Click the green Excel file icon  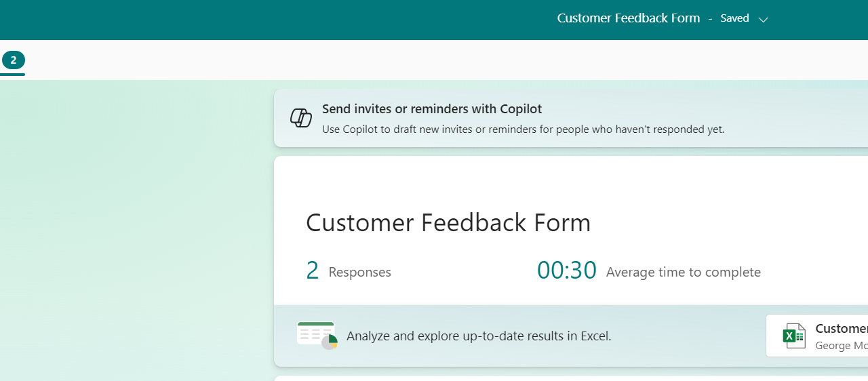tap(794, 336)
